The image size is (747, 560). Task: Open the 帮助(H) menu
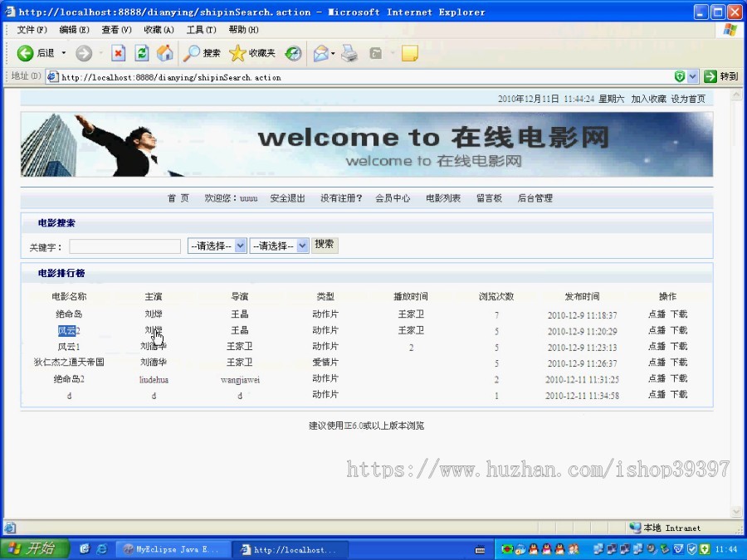pyautogui.click(x=243, y=30)
